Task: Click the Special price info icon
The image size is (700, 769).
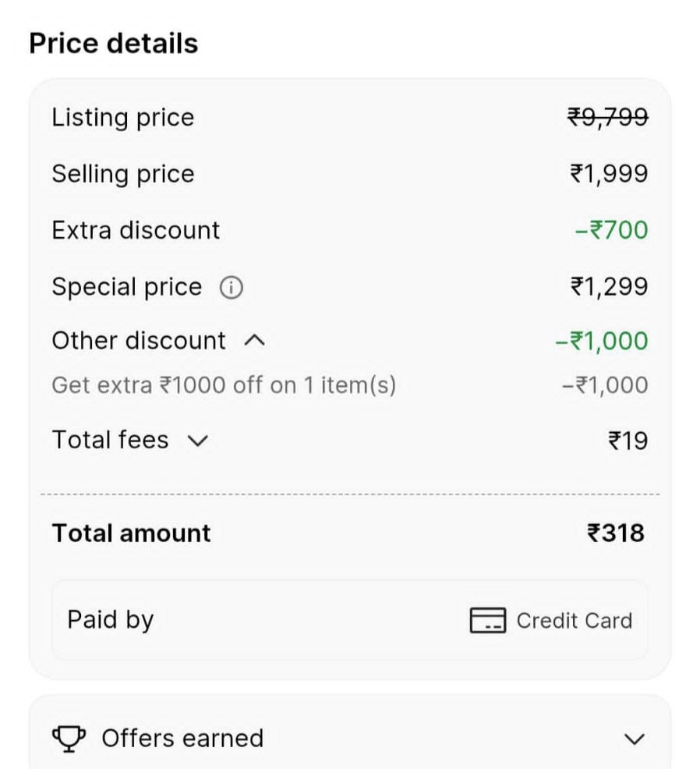Action: (x=231, y=288)
